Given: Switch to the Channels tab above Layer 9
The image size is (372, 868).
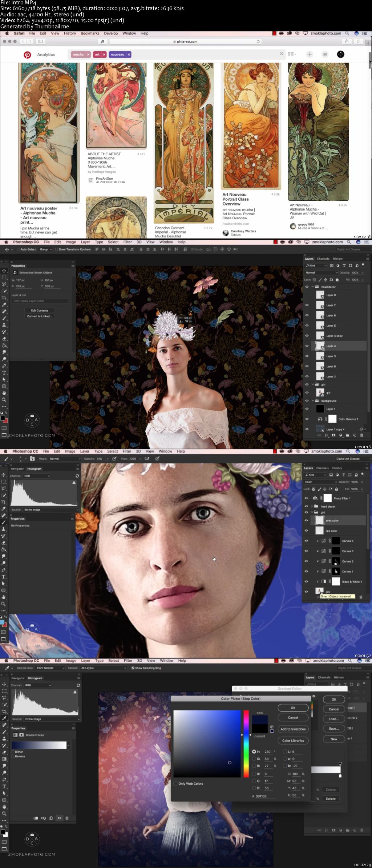Looking at the screenshot, I should tap(323, 259).
